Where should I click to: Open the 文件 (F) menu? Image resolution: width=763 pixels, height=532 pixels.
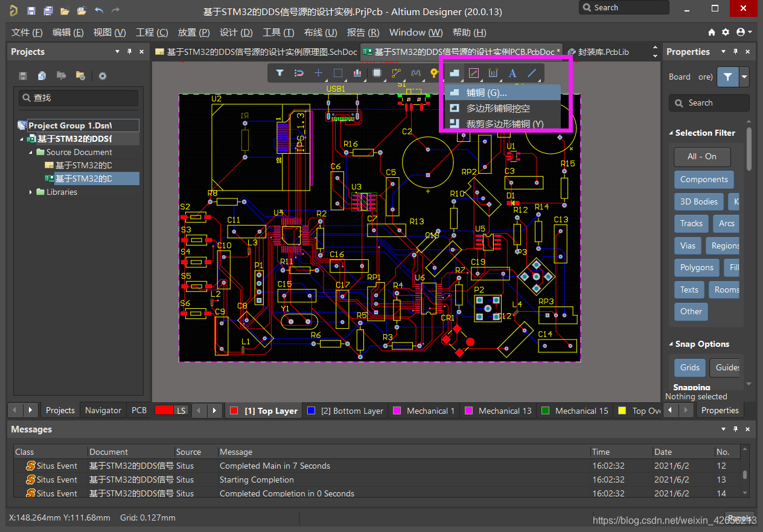point(27,32)
